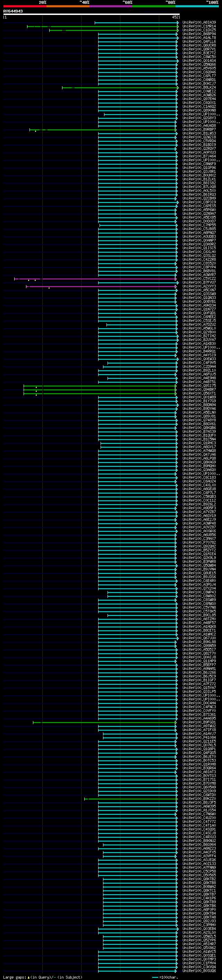The width and height of the screenshot is (222, 980).
Task: Click the purple alignment bar of UniRef100_C5YCZ2
Action: (x=95, y=279)
